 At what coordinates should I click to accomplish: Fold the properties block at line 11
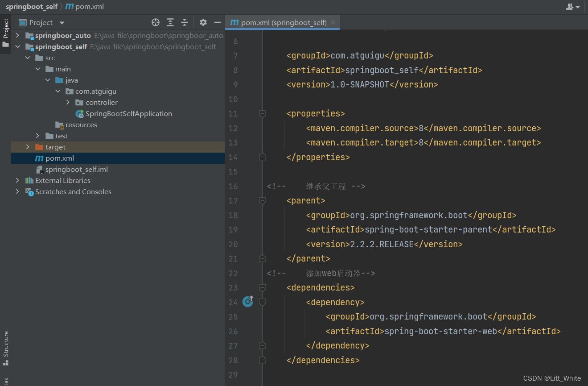click(x=263, y=113)
